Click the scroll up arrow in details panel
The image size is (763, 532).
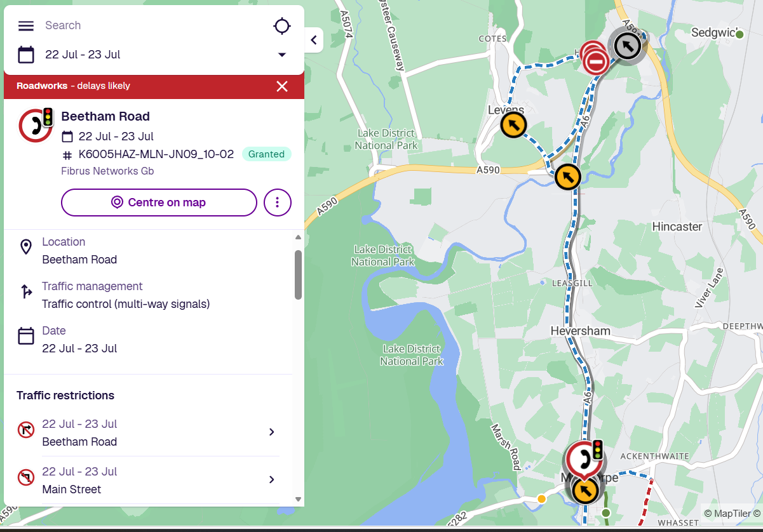pos(298,237)
